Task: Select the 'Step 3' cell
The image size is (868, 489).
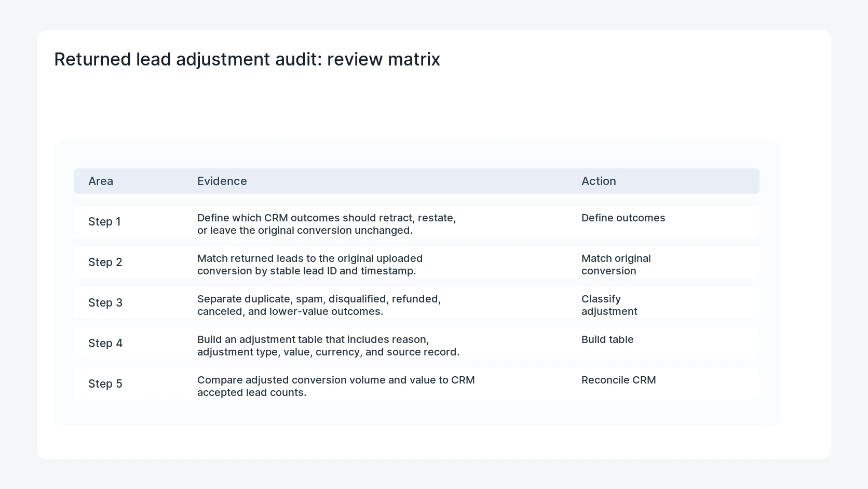Action: pyautogui.click(x=105, y=302)
